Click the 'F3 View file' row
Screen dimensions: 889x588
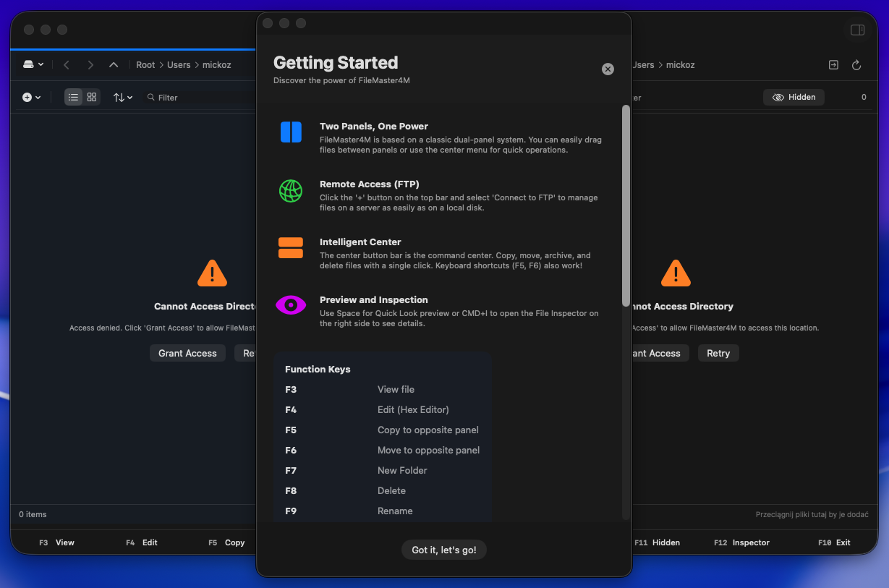pos(383,389)
